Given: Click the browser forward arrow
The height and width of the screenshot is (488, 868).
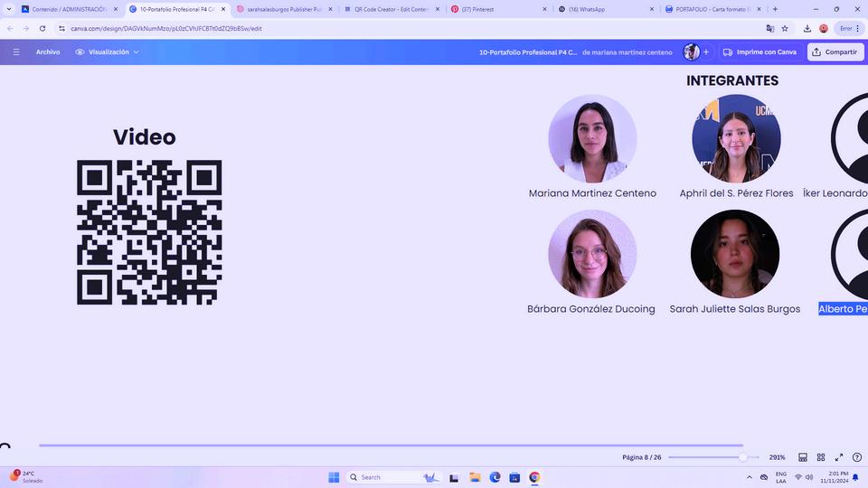Looking at the screenshot, I should pyautogui.click(x=26, y=28).
